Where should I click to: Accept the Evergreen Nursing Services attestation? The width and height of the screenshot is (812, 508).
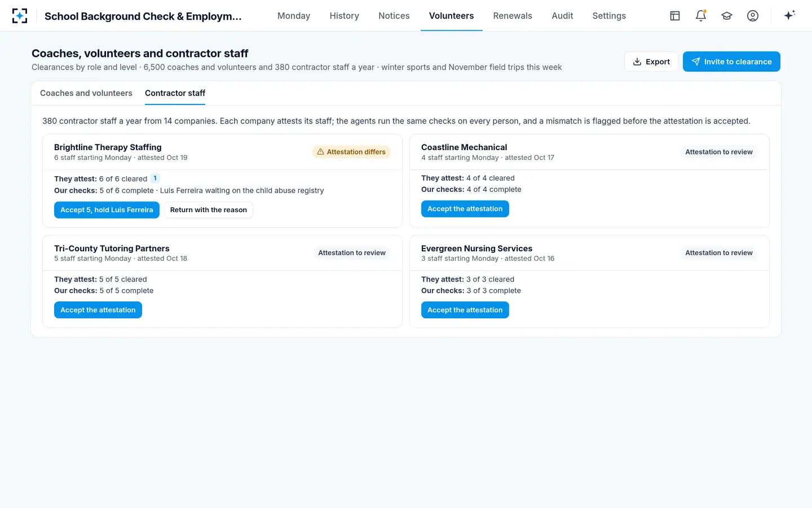(465, 310)
